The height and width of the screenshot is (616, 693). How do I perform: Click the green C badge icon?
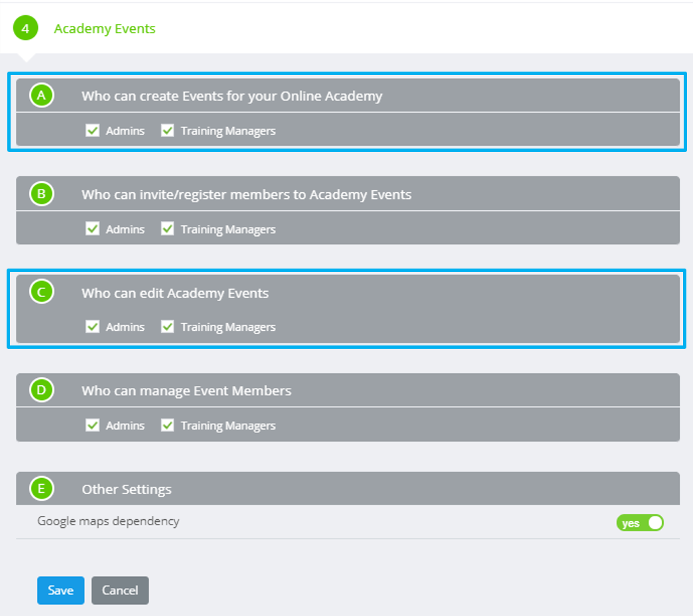(x=41, y=292)
